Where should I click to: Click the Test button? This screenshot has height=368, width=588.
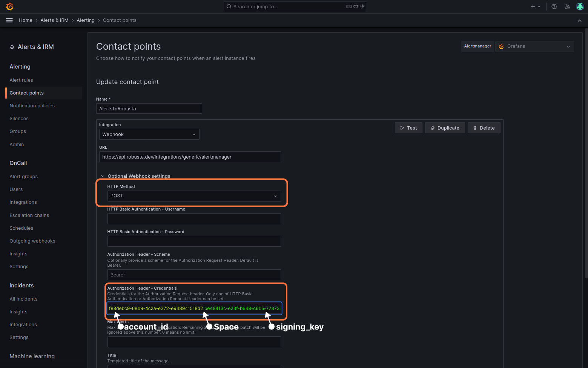tap(408, 128)
